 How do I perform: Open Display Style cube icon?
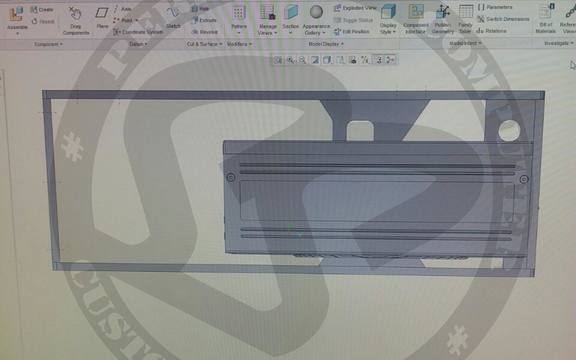coord(388,12)
